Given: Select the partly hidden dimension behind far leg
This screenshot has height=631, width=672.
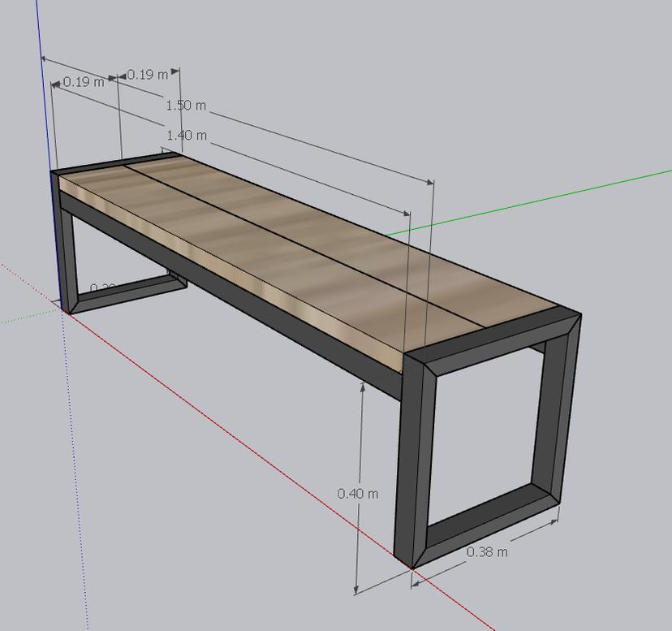Looking at the screenshot, I should coord(103,288).
